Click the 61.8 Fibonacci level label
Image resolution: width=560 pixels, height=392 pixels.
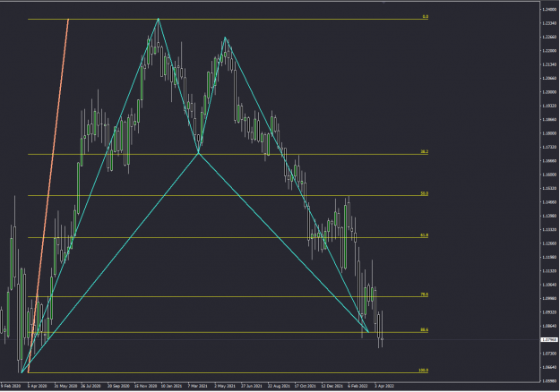(424, 235)
